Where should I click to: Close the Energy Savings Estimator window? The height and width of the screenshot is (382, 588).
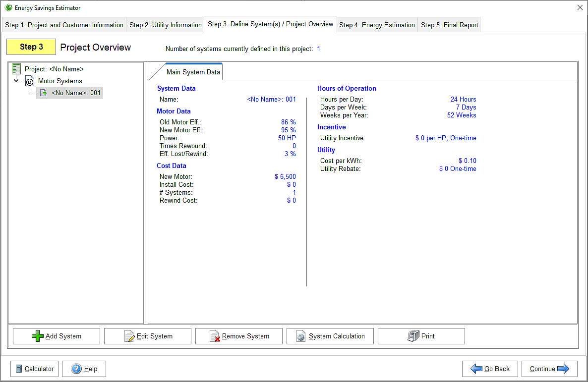(580, 7)
